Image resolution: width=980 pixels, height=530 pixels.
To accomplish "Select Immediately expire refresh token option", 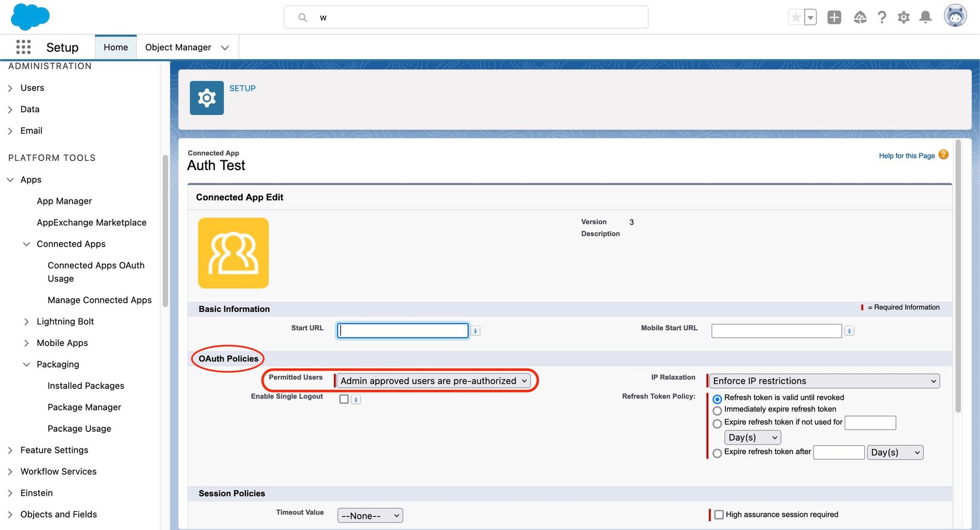I will pos(717,411).
